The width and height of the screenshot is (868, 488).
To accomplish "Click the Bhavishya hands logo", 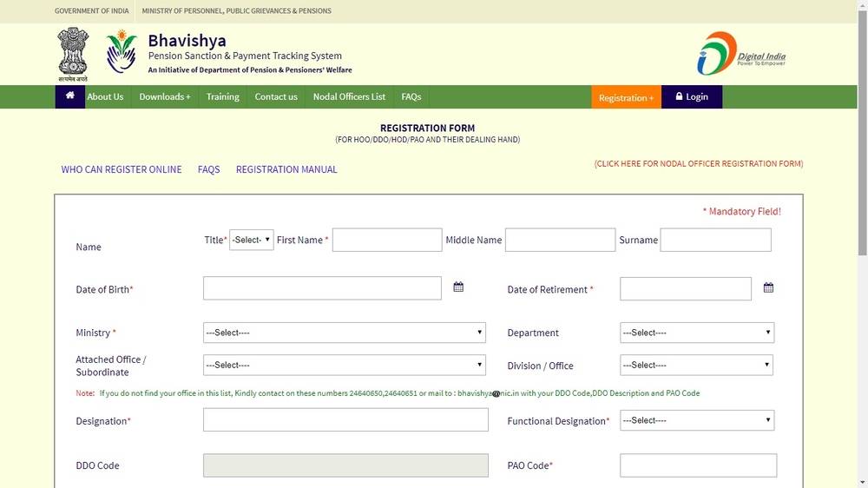I will [x=122, y=51].
